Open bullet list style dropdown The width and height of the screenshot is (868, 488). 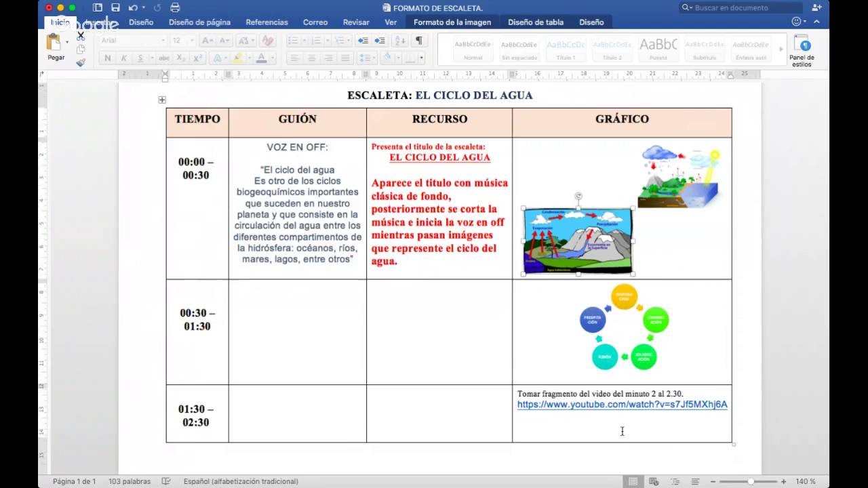(x=305, y=41)
